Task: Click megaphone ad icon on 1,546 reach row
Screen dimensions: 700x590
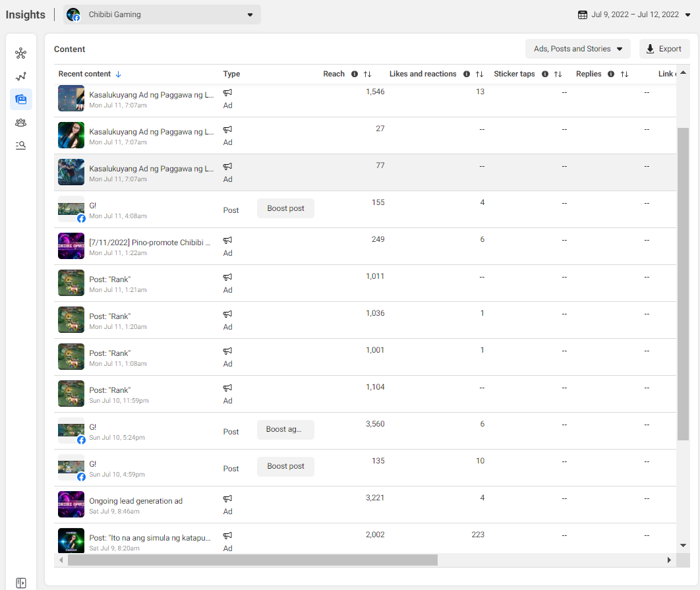Action: 227,92
